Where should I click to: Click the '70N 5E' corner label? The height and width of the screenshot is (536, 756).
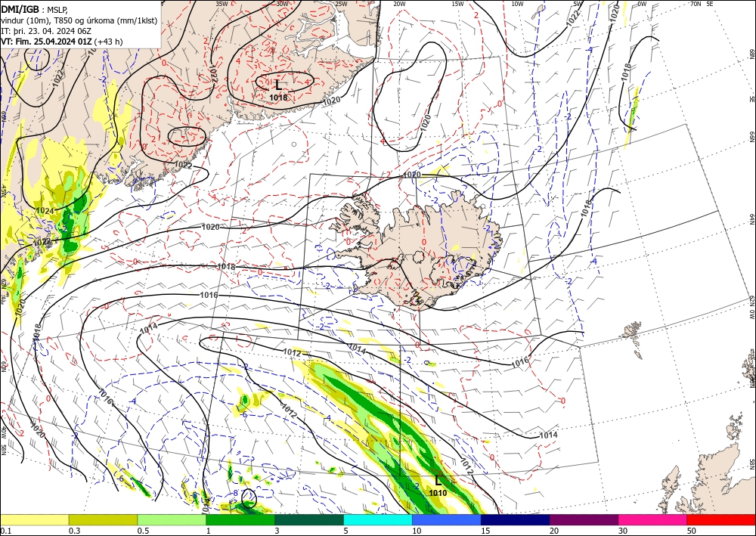click(x=702, y=4)
